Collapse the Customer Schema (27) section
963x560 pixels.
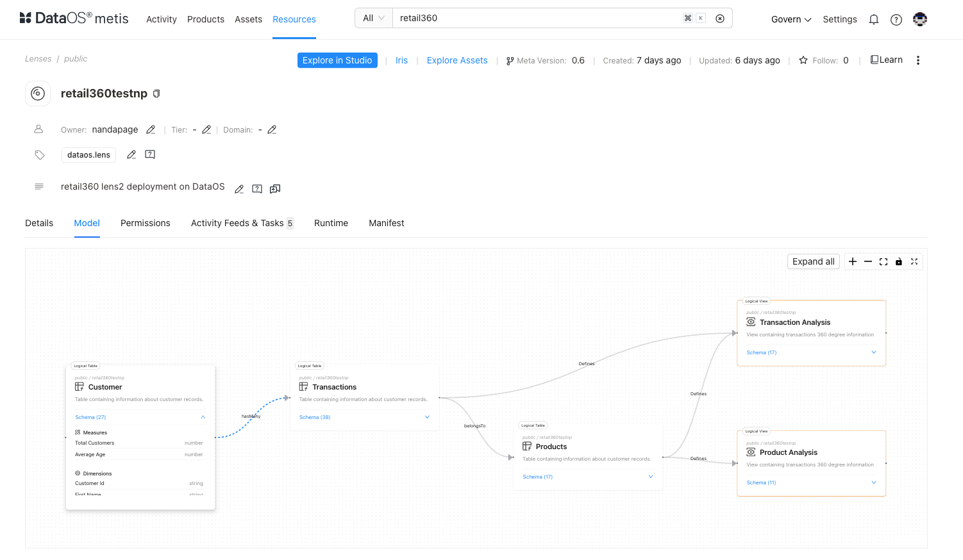203,417
